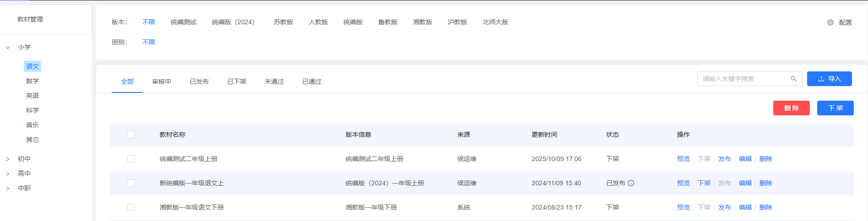Click the search magnifier icon
868x221 pixels.
[793, 79]
